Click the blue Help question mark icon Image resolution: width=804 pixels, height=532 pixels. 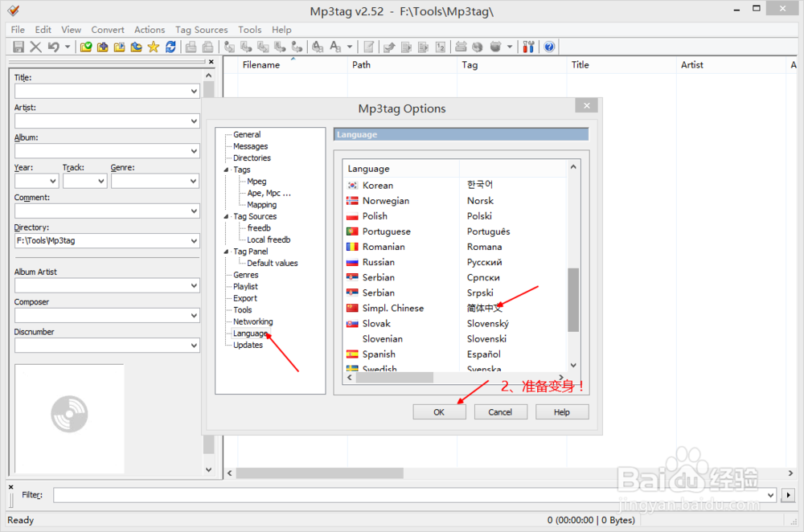(x=549, y=47)
